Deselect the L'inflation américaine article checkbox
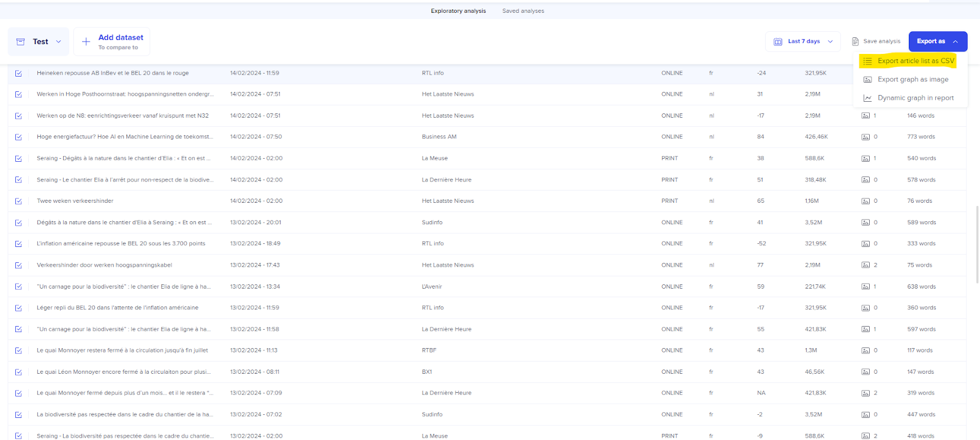This screenshot has width=980, height=440. point(18,244)
